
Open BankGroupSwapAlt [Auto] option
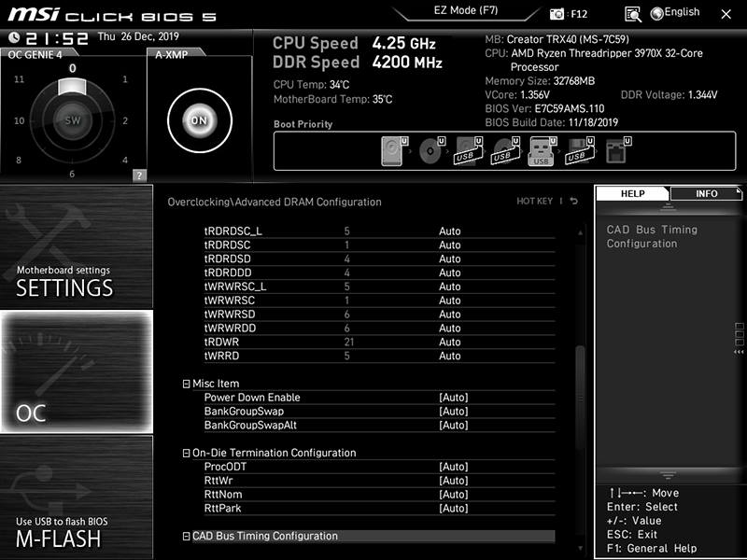point(454,426)
